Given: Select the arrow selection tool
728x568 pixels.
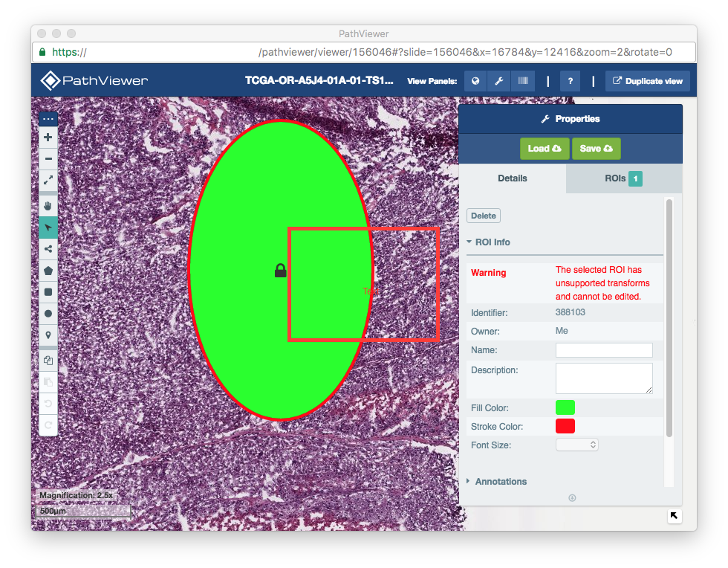Looking at the screenshot, I should (48, 227).
